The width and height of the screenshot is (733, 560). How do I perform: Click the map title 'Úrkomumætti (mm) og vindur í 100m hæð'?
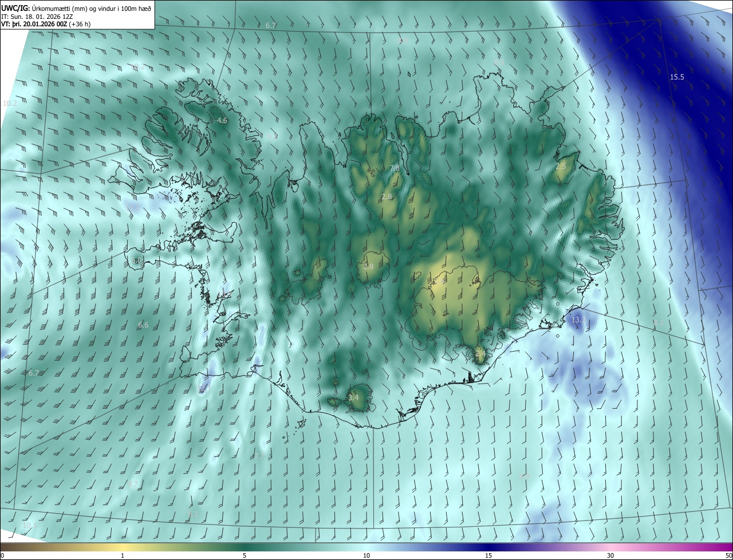pyautogui.click(x=92, y=9)
